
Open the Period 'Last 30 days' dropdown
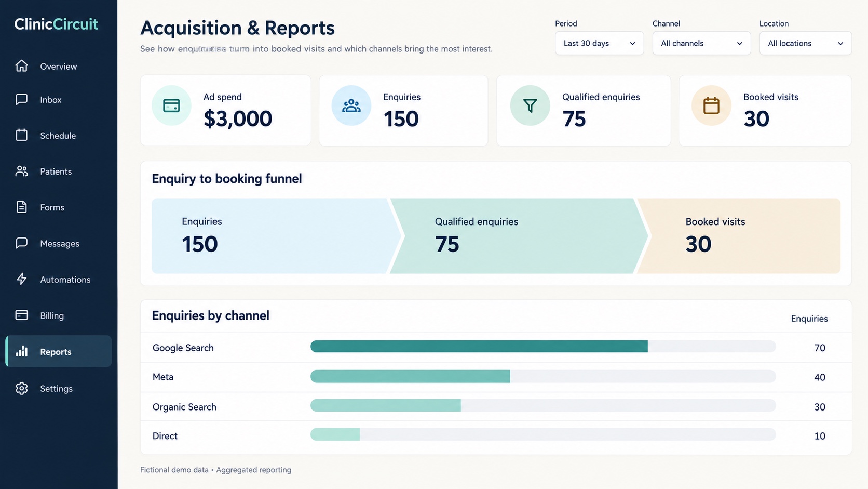599,43
